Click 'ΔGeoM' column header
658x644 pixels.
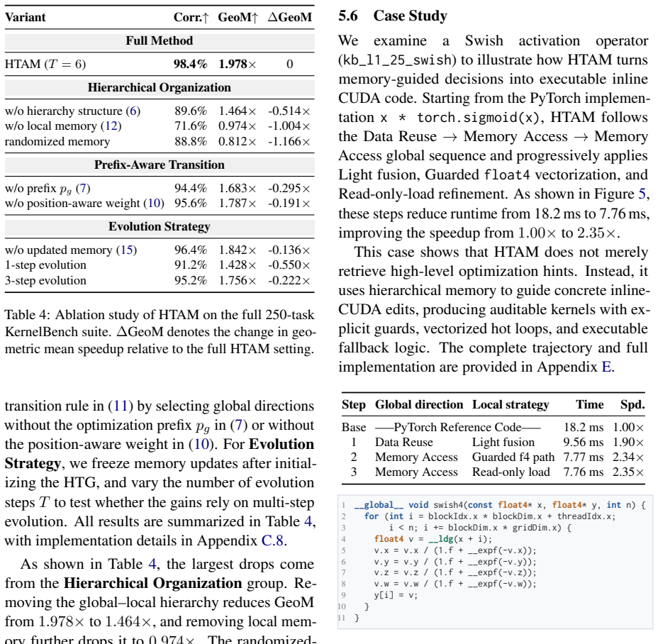pos(290,17)
